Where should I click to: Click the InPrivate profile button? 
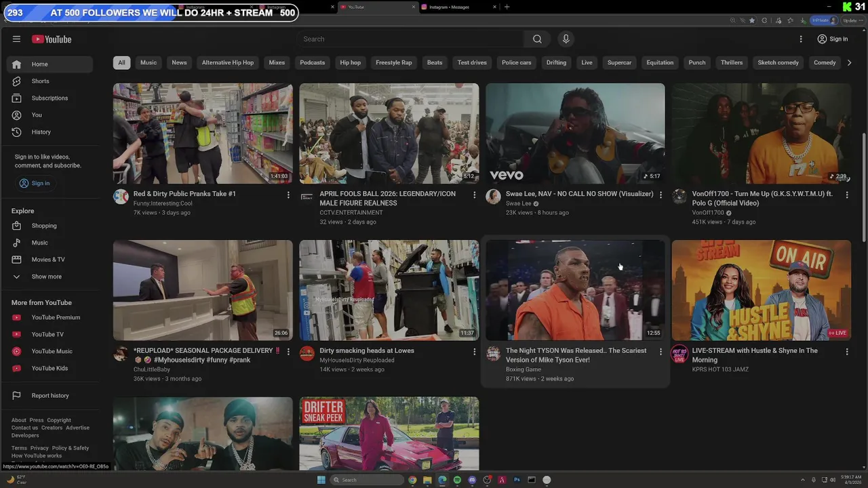824,20
